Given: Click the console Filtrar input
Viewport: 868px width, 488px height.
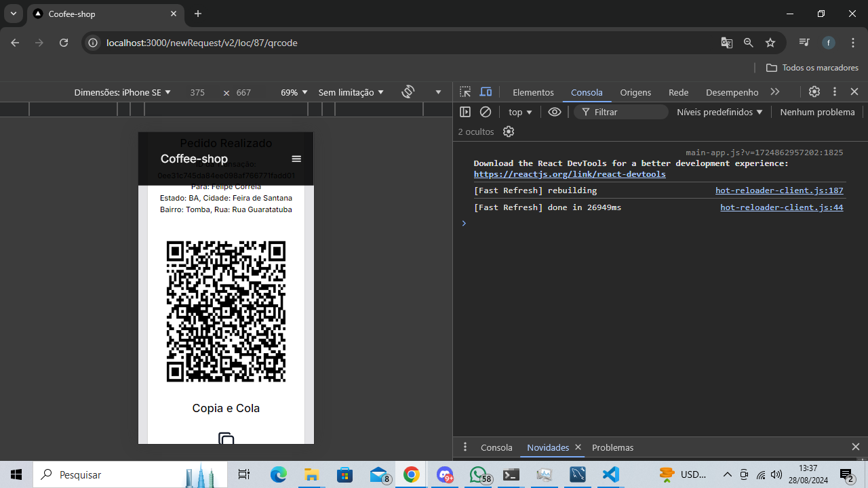Looking at the screenshot, I should click(621, 112).
